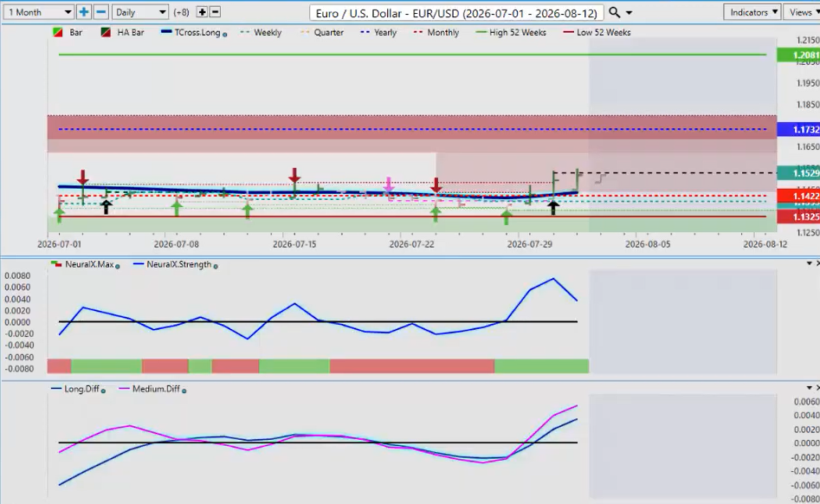
Task: Click the black minus button beside (+8)
Action: point(215,12)
